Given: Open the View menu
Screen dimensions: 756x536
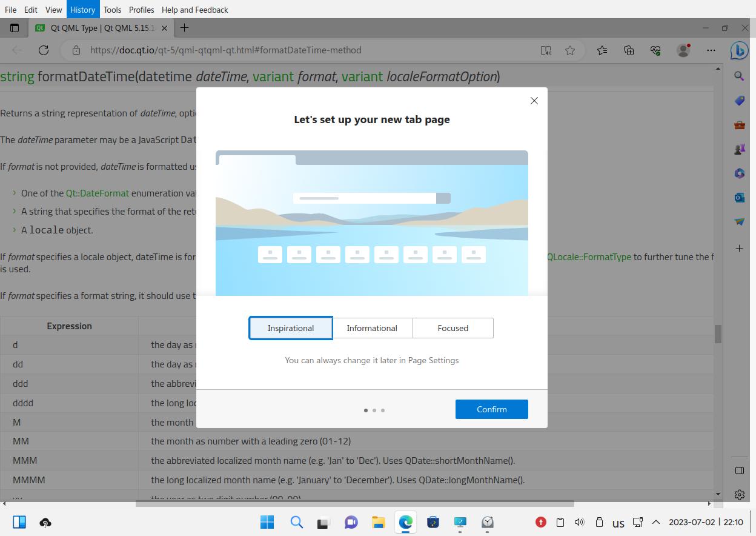Looking at the screenshot, I should (x=54, y=10).
